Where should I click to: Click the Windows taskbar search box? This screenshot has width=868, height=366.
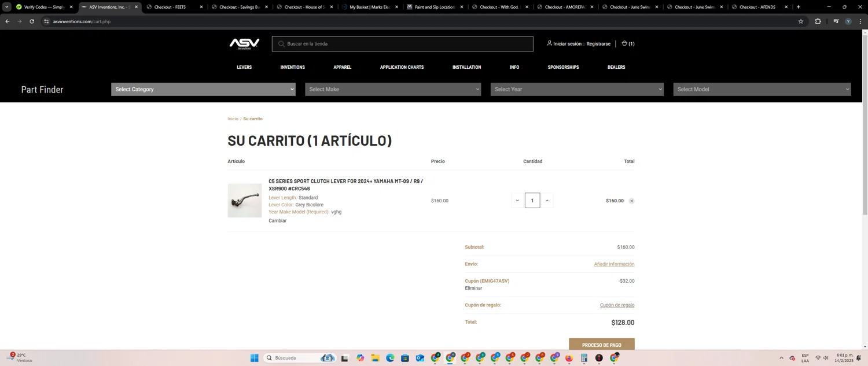[x=300, y=358]
